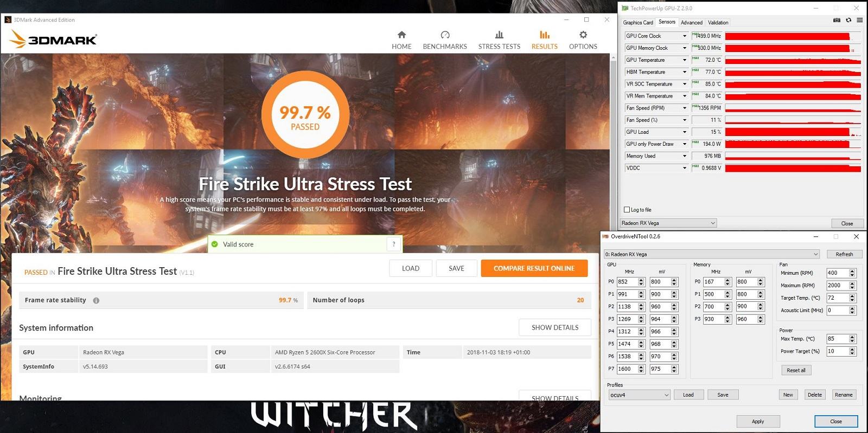Switch to the Results section
Image resolution: width=868 pixels, height=433 pixels.
(x=545, y=40)
